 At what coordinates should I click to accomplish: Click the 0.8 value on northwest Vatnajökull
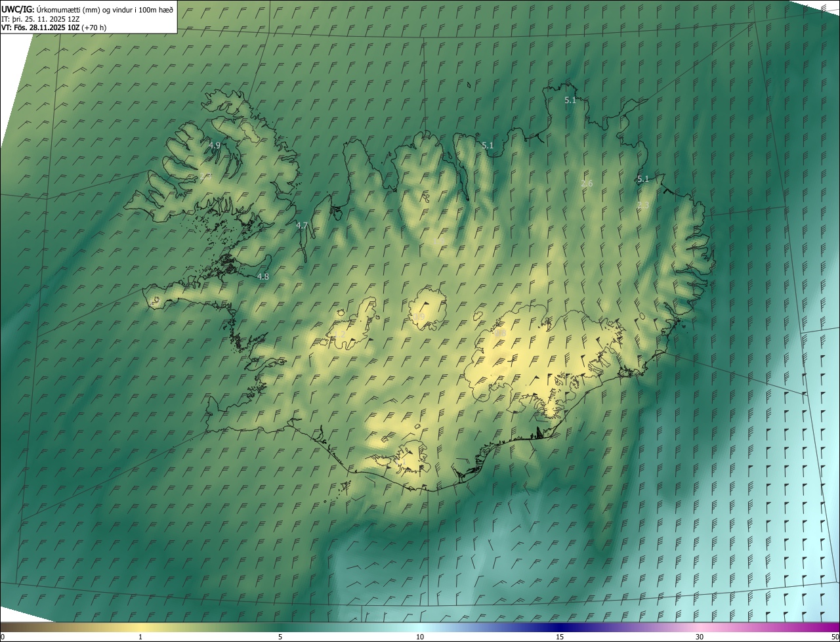tap(500, 333)
